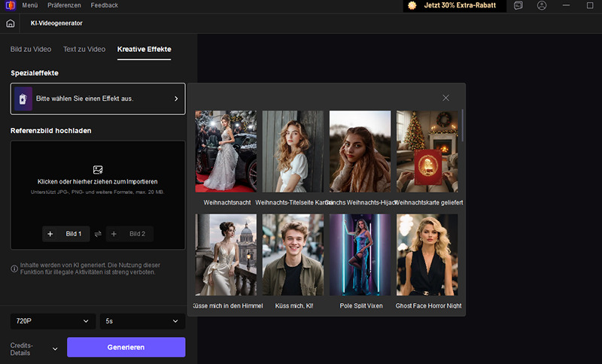Switch to the Text zu Video tab
The width and height of the screenshot is (602, 364).
click(x=84, y=49)
